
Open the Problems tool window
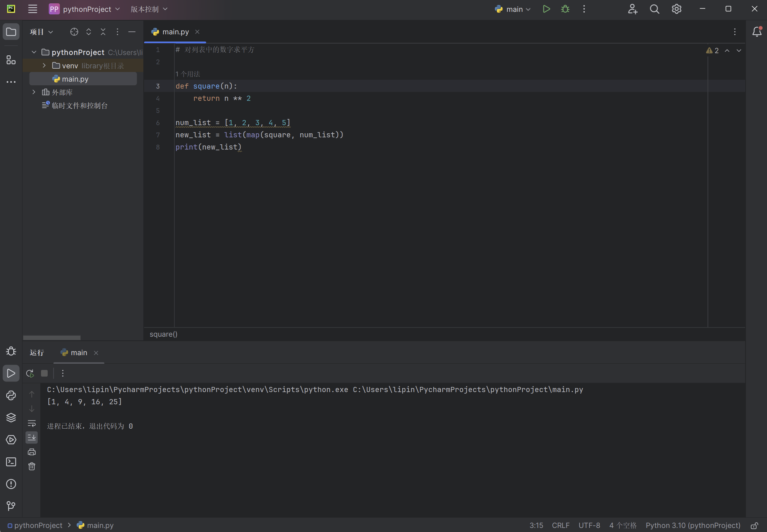11,484
